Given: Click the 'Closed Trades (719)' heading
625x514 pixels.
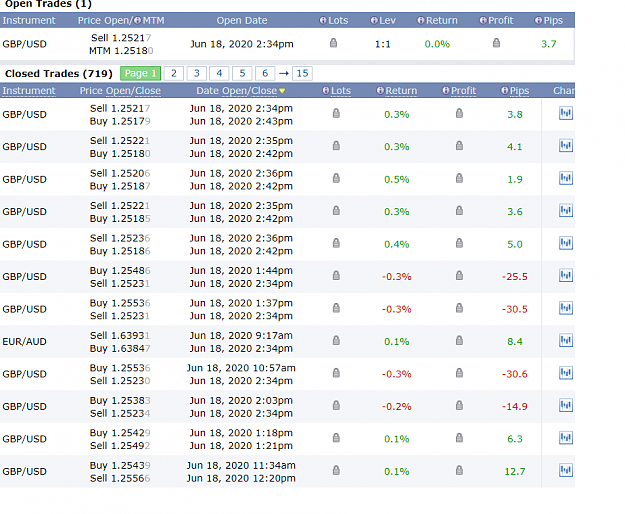Looking at the screenshot, I should coord(59,73).
